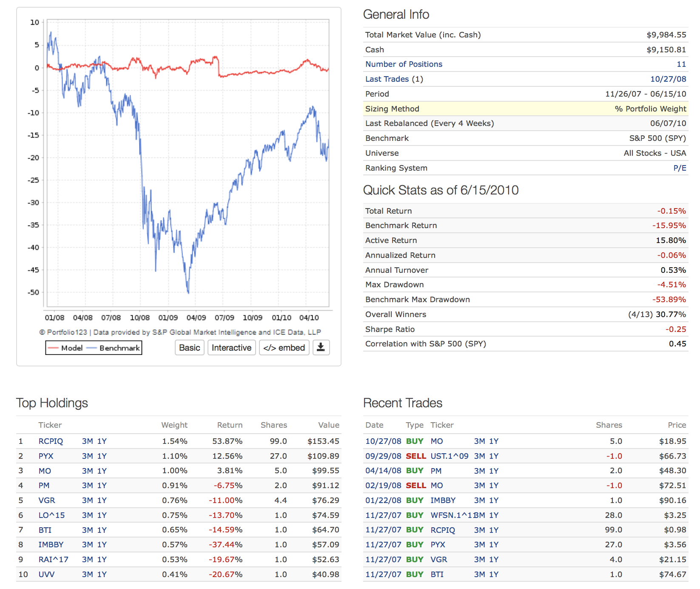View 3M chart for PYX holding

[88, 456]
